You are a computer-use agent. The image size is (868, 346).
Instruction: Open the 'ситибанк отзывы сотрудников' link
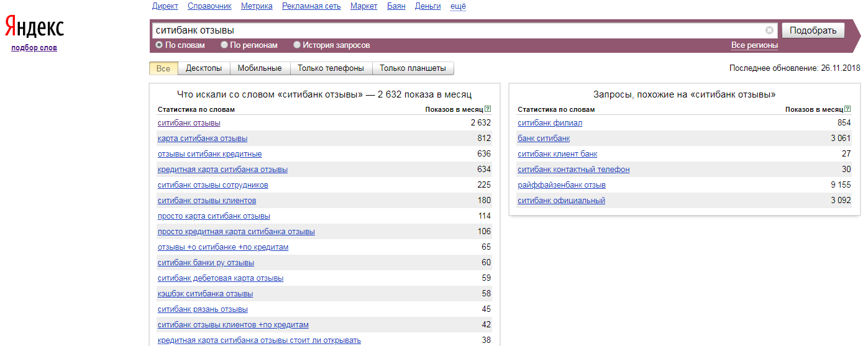[x=213, y=185]
